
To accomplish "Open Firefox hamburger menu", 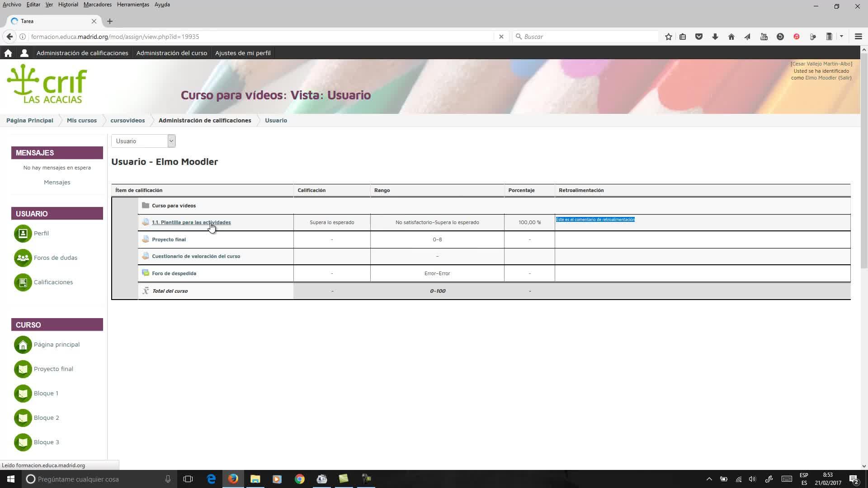I will point(858,37).
